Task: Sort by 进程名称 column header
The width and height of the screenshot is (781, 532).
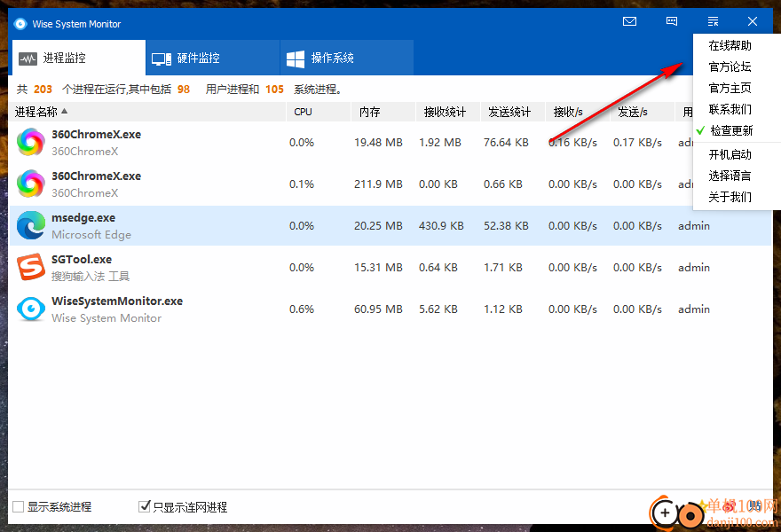Action: (147, 112)
